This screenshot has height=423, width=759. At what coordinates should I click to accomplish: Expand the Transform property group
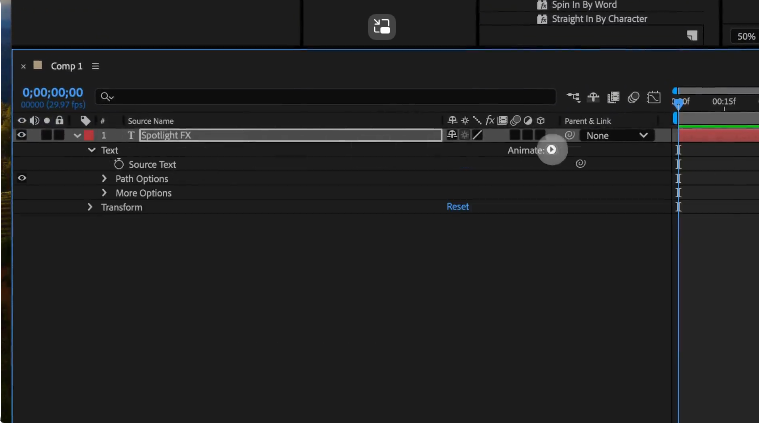(90, 207)
